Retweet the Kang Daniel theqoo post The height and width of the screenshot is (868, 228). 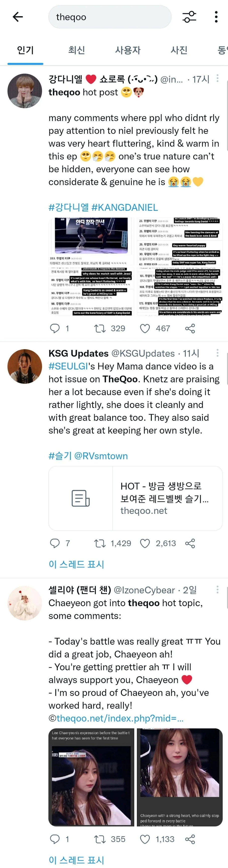(x=100, y=328)
